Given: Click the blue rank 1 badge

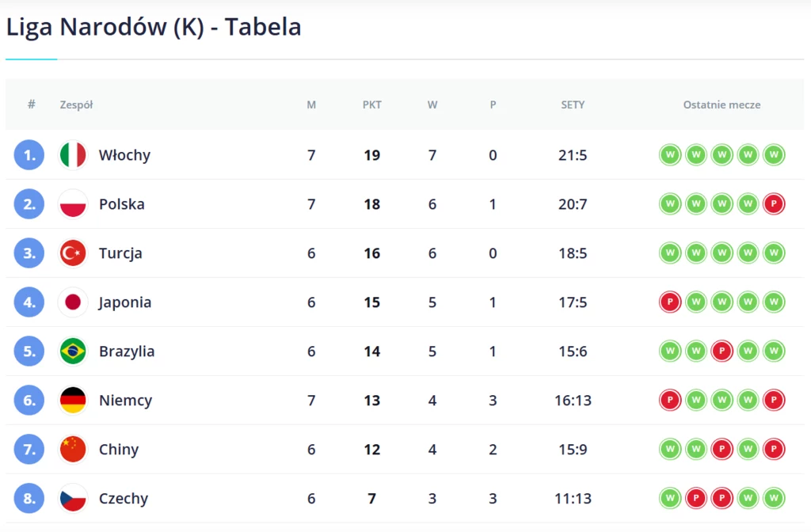Looking at the screenshot, I should pyautogui.click(x=29, y=154).
